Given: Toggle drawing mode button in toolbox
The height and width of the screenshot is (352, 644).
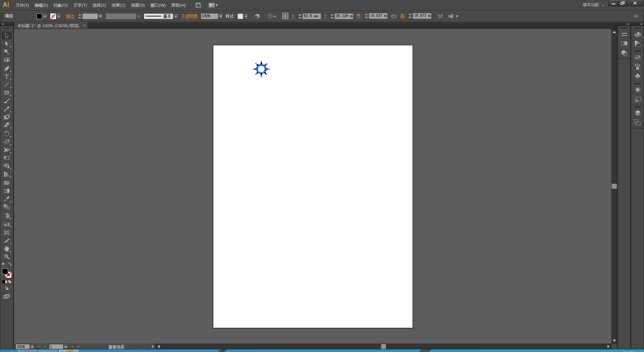Looking at the screenshot, I should (7, 289).
